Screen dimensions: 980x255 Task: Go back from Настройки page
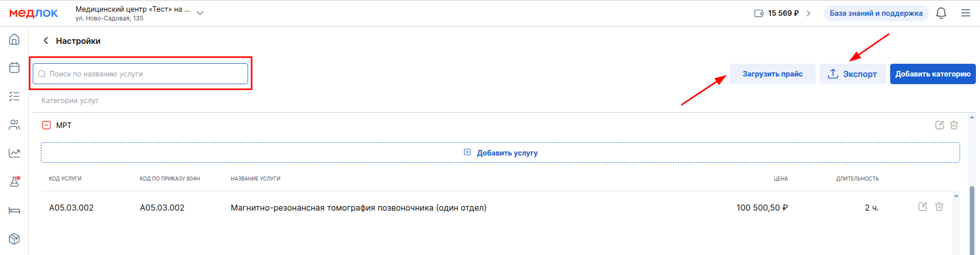pos(46,41)
